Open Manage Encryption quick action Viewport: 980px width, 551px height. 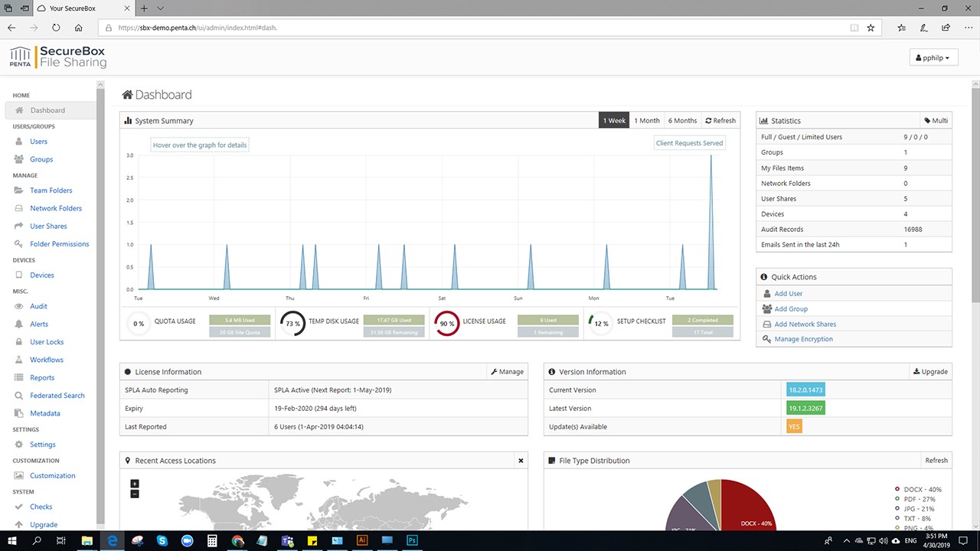(803, 339)
